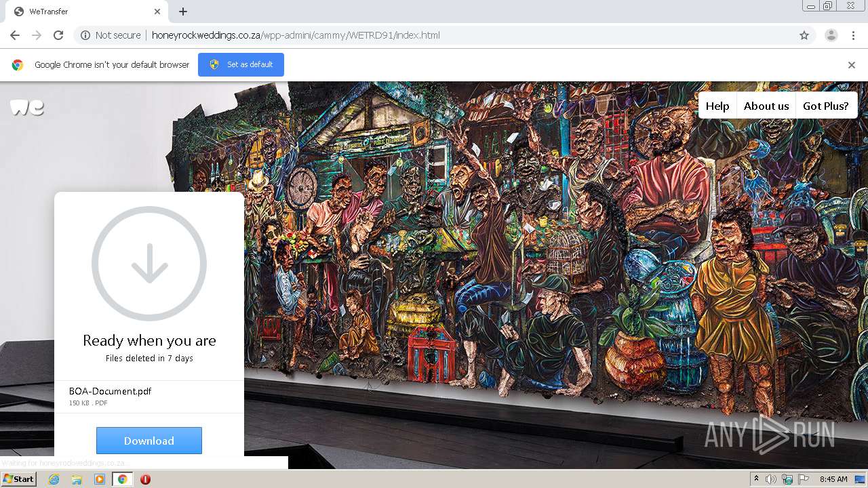Open the Not secure site info icon
Viewport: 868px width, 488px height.
pyautogui.click(x=85, y=35)
